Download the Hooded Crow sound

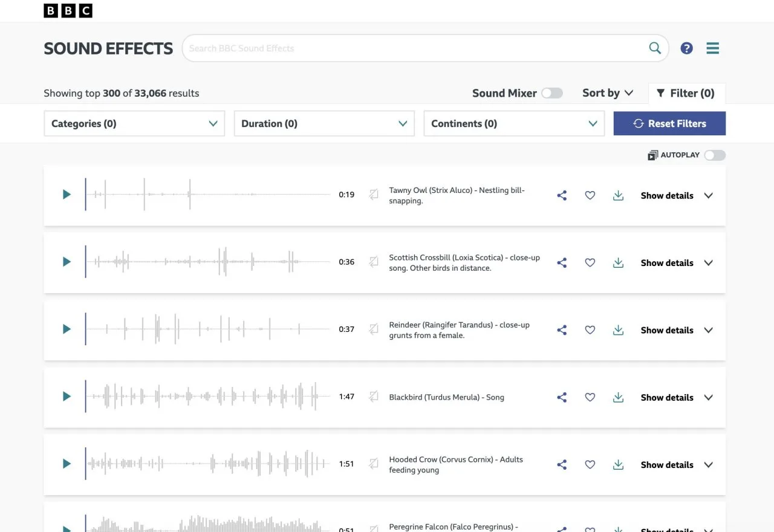(x=618, y=464)
